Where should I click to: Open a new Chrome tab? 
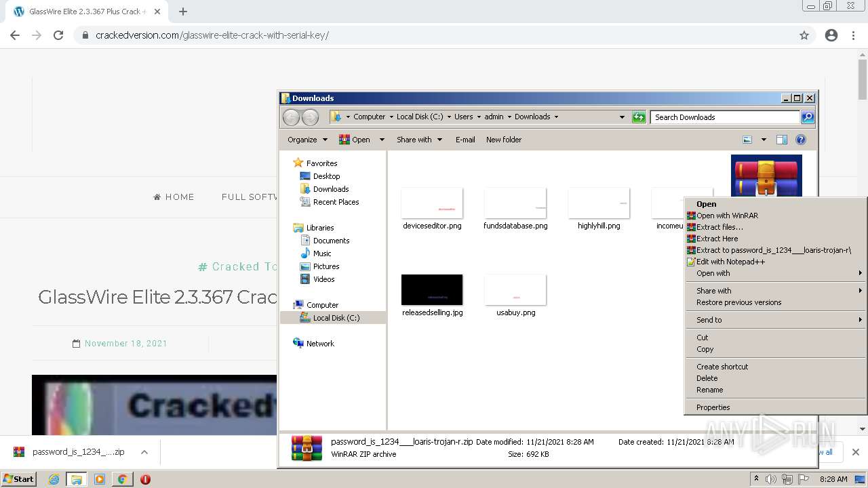[183, 12]
